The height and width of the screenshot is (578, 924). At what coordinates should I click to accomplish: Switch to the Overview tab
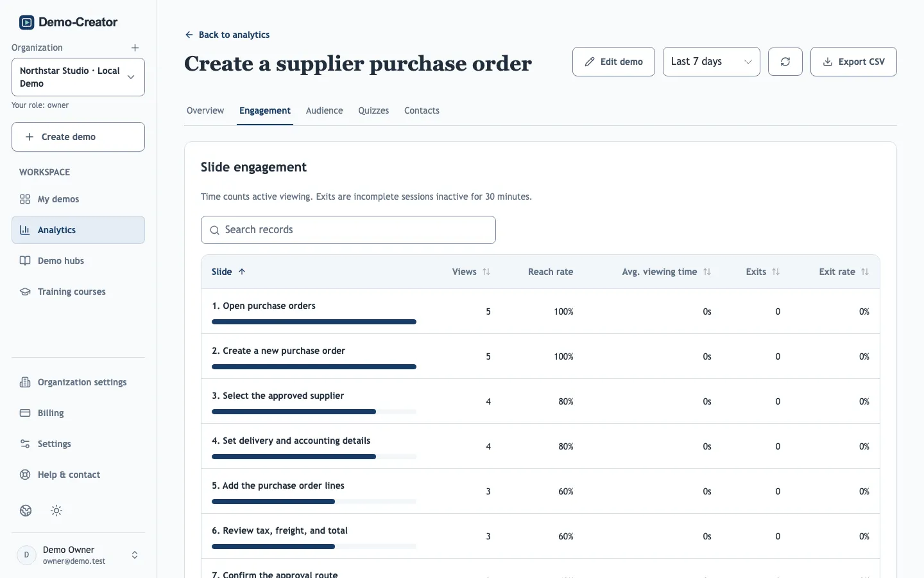click(205, 110)
